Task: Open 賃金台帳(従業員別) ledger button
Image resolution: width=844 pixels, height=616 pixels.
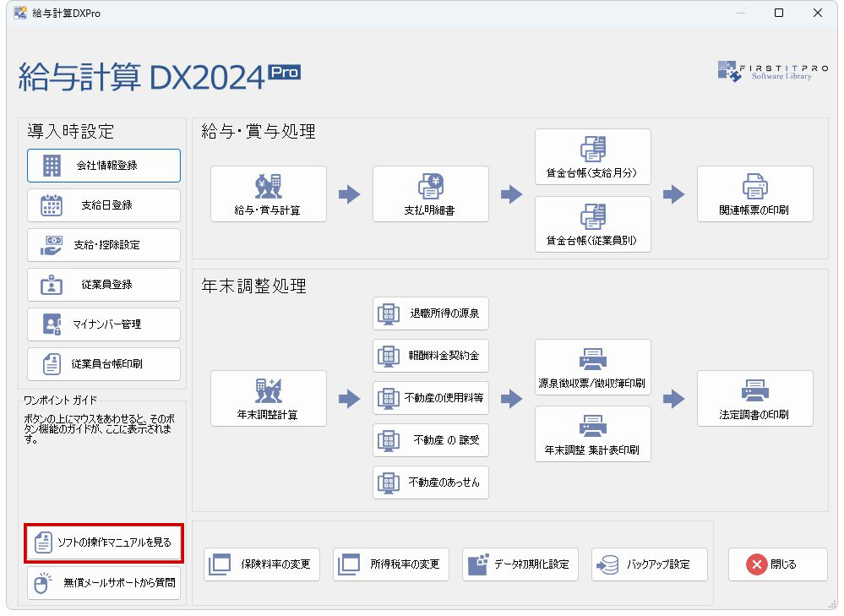Action: (x=592, y=224)
